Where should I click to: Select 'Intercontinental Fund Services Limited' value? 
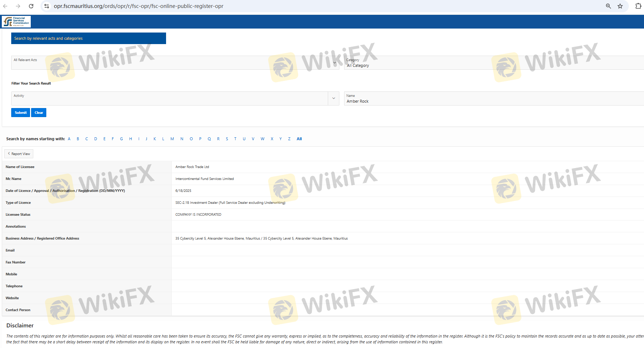tap(204, 179)
